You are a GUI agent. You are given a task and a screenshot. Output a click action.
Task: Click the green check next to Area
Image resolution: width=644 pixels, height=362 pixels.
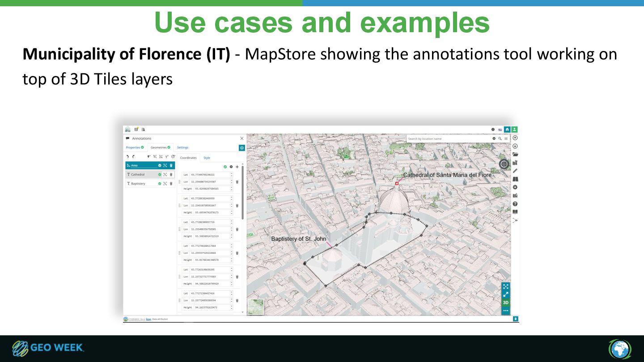[159, 165]
